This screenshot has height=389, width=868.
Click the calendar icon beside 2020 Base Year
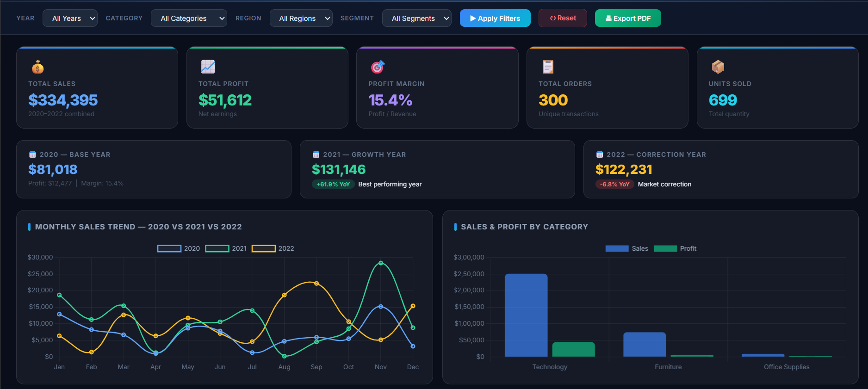pos(32,154)
